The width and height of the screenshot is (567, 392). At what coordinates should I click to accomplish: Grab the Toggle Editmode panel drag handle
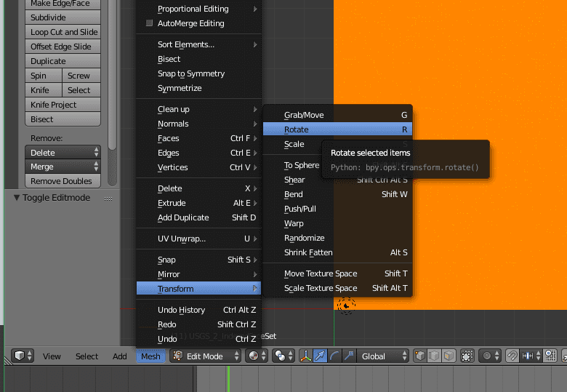coord(108,199)
